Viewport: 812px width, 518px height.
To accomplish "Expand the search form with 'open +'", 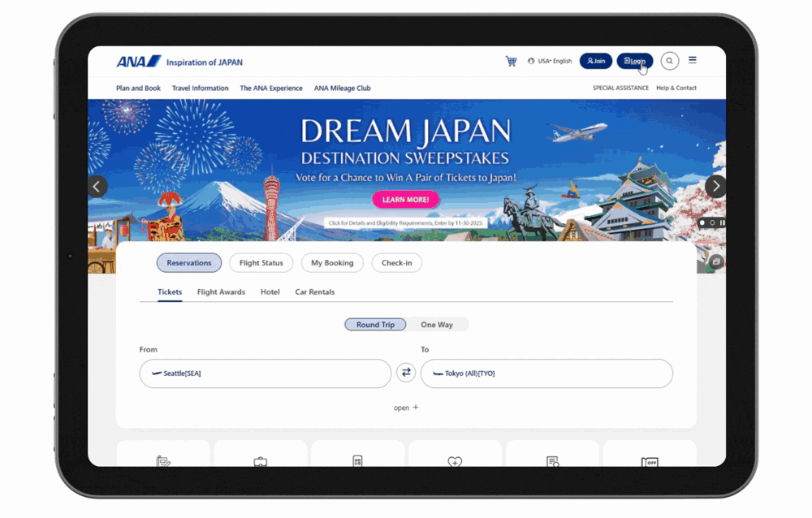I will pyautogui.click(x=406, y=408).
